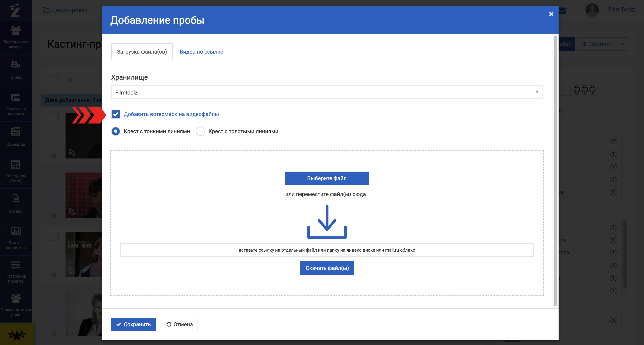Click info icon of second audition row
The width and height of the screenshot is (644, 345).
click(x=54, y=215)
